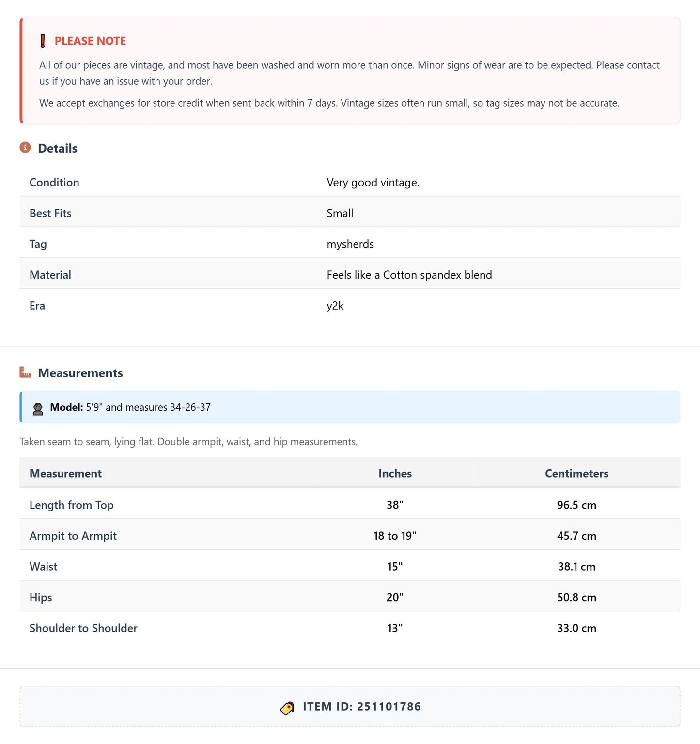
Task: Click the Details section heading
Action: click(x=58, y=148)
